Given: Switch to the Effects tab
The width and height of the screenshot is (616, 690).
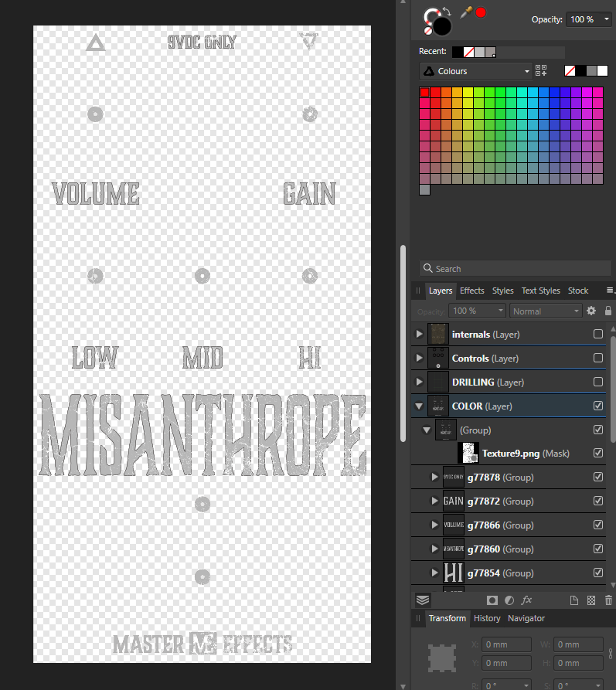Looking at the screenshot, I should [471, 291].
